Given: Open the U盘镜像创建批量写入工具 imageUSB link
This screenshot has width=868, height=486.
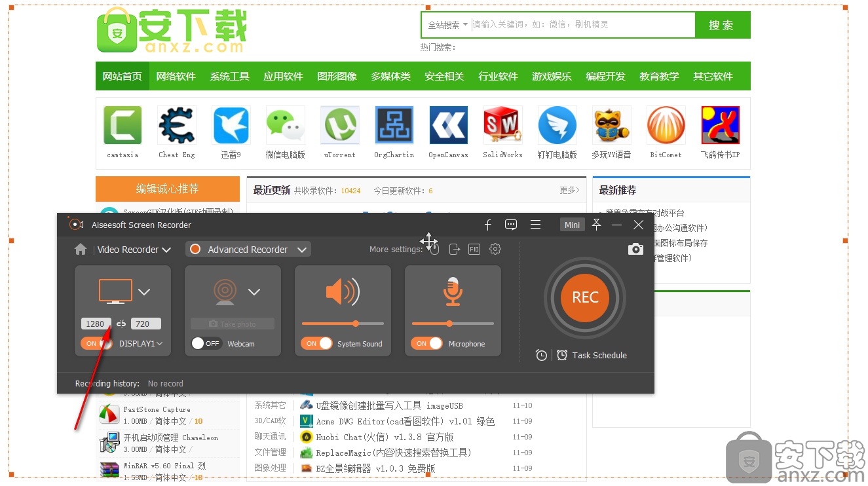Looking at the screenshot, I should coord(389,405).
